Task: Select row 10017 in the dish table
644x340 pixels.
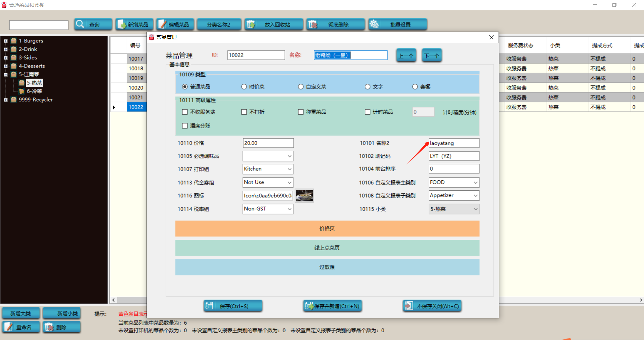Action: point(136,59)
